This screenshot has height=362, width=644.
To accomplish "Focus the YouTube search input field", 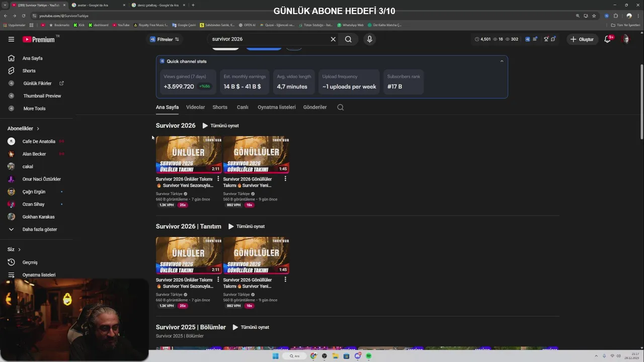I will [x=269, y=39].
